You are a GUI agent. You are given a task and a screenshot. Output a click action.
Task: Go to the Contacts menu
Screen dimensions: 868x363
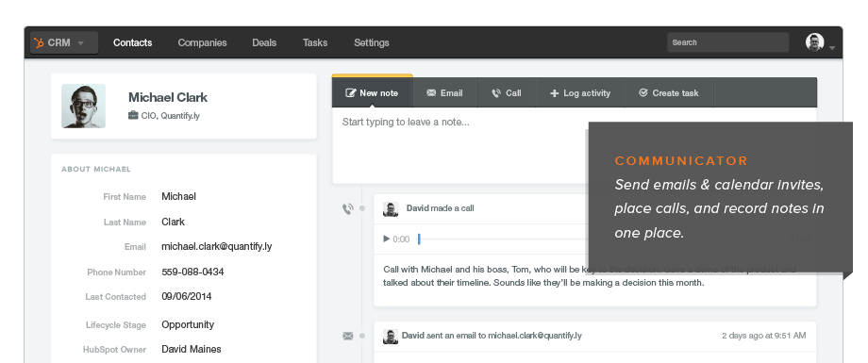(132, 42)
